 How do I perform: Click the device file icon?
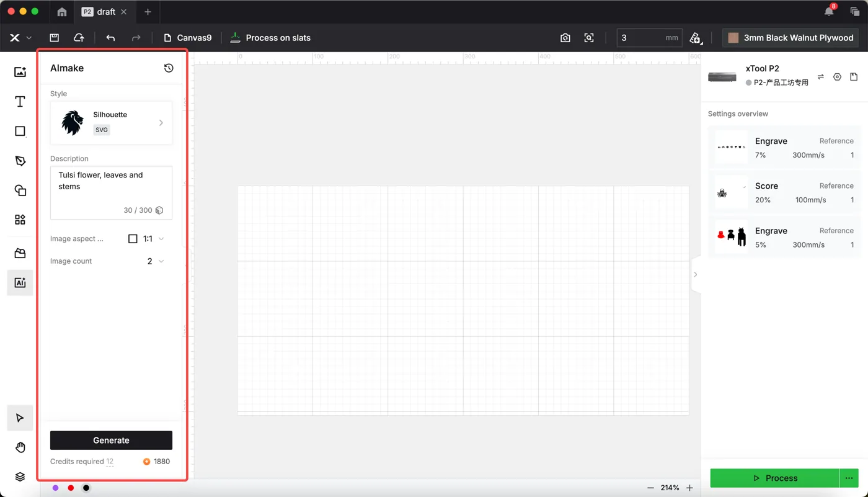click(x=854, y=77)
